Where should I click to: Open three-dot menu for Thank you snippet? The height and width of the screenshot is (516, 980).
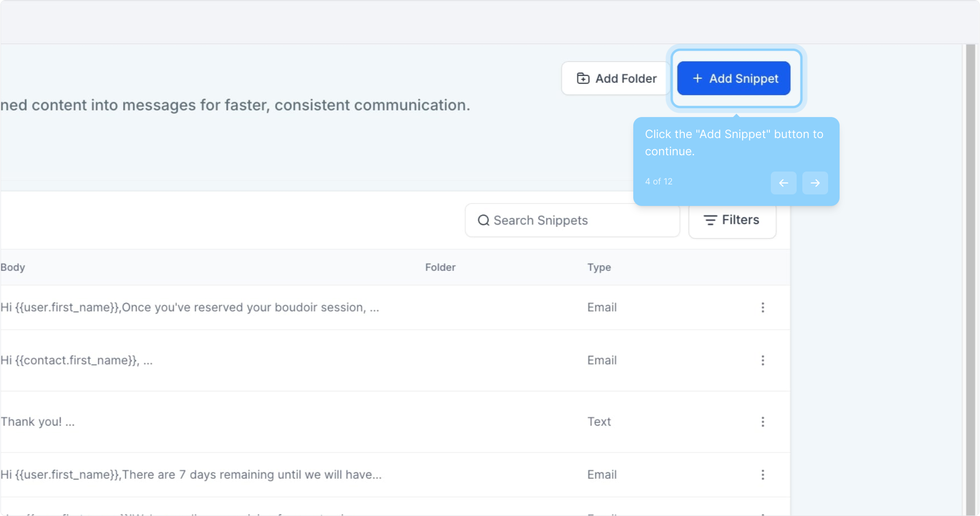763,422
